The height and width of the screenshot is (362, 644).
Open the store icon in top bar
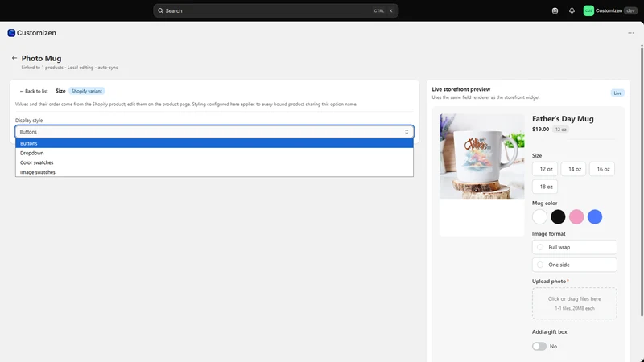tap(555, 10)
